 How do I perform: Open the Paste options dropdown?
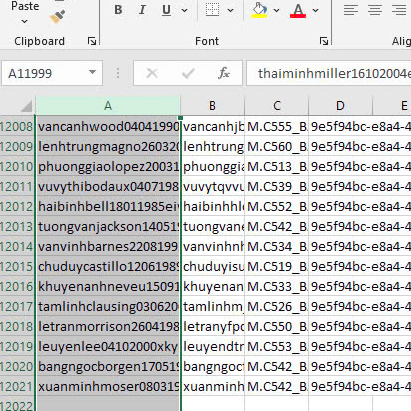click(x=24, y=22)
